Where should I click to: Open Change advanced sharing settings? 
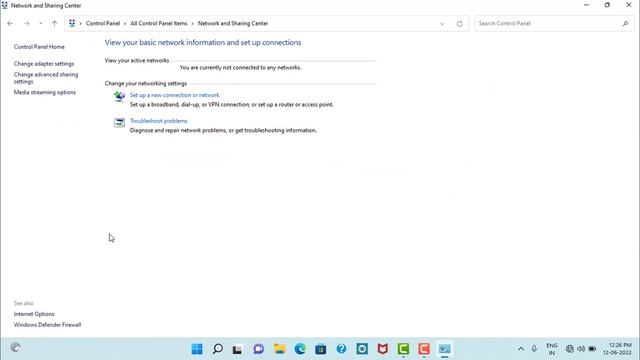[x=46, y=78]
